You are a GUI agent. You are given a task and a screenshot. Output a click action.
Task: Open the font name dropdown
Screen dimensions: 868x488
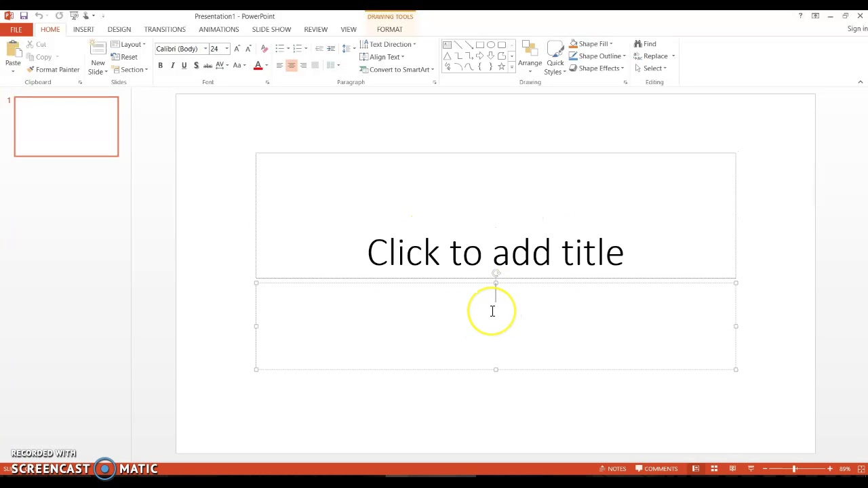click(x=205, y=49)
